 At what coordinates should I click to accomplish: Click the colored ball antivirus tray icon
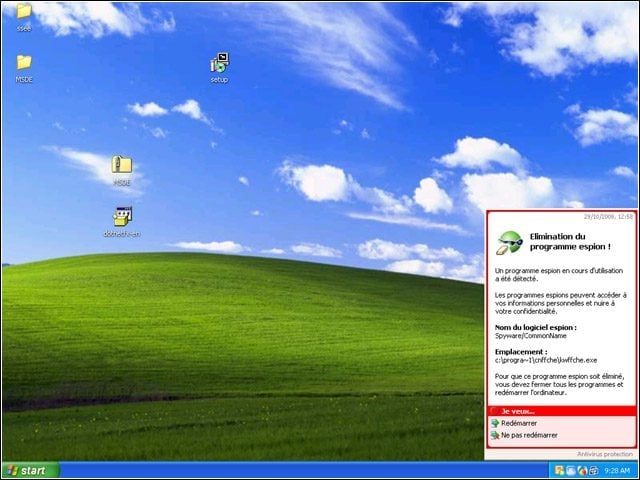point(582,471)
